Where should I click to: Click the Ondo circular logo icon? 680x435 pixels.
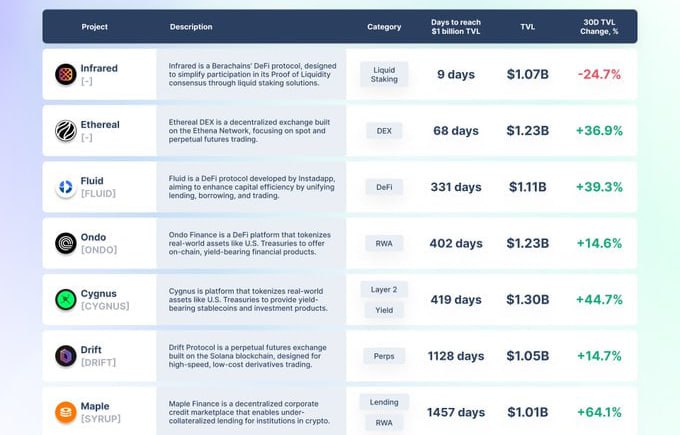point(66,243)
